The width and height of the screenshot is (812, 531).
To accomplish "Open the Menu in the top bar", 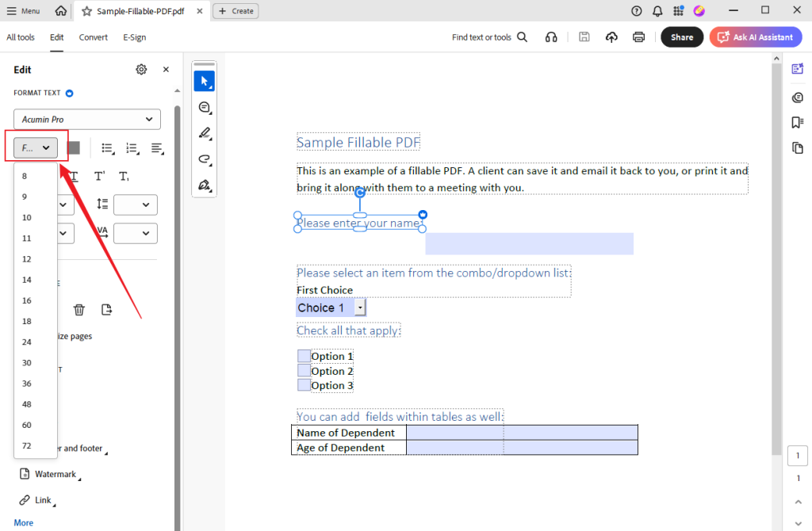I will click(24, 10).
